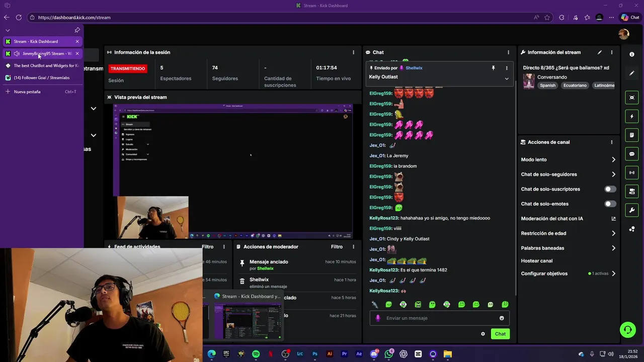Toggle the document notes panel icon in sidebar

click(x=632, y=135)
